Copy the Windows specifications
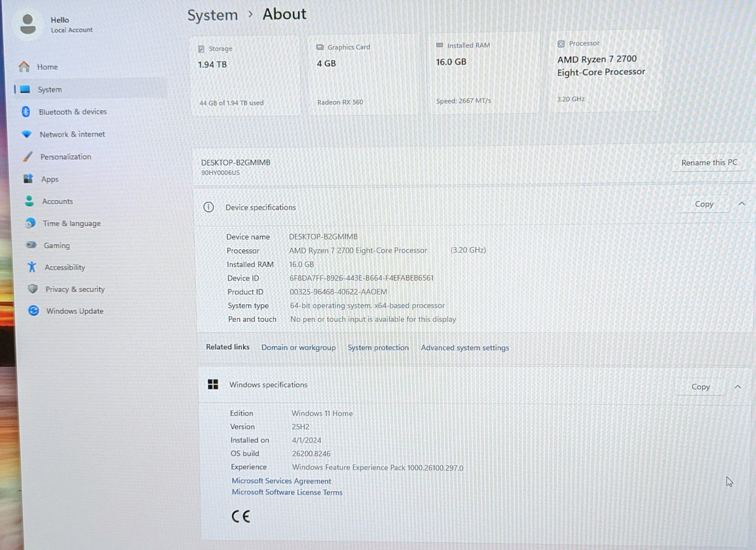 [701, 387]
